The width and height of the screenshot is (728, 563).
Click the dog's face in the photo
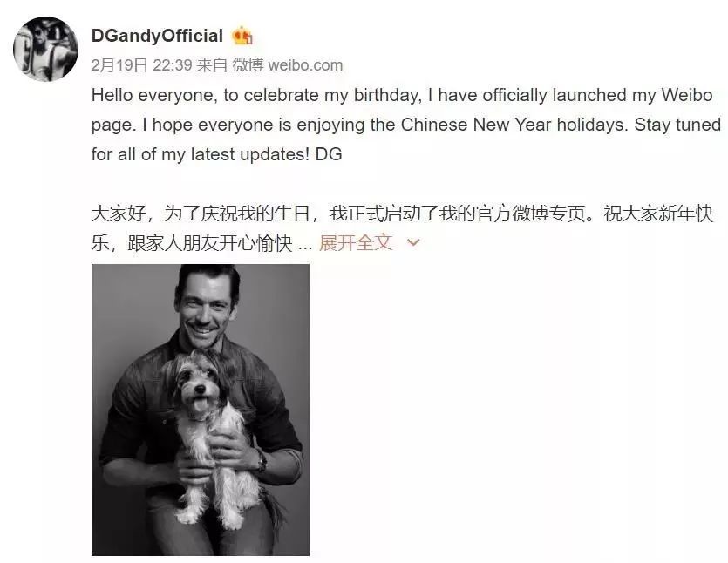click(x=199, y=383)
